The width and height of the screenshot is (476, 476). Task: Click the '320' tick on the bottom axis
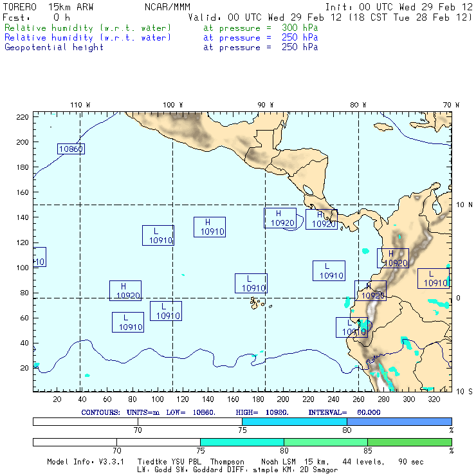434,399
